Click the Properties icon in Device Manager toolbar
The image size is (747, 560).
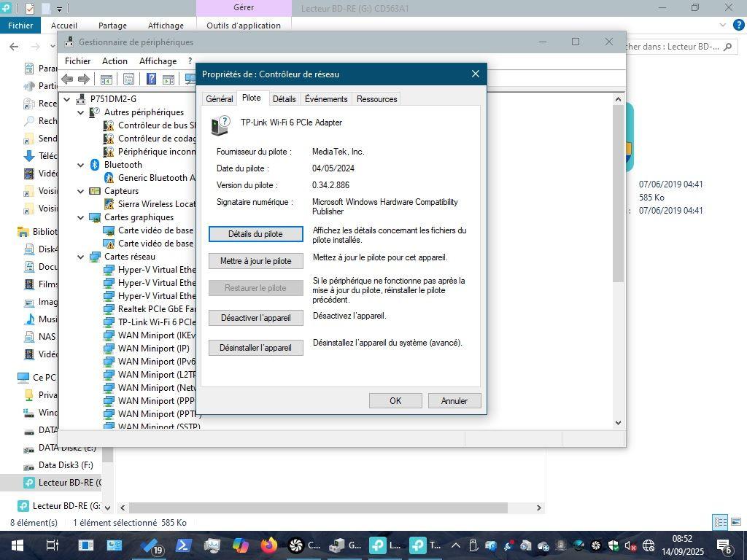128,79
